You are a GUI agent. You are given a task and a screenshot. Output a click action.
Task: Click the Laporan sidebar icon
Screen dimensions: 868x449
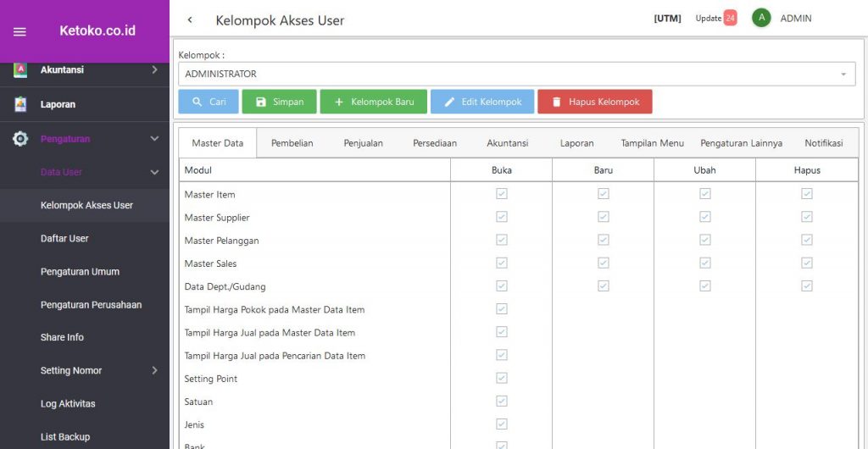[x=20, y=104]
